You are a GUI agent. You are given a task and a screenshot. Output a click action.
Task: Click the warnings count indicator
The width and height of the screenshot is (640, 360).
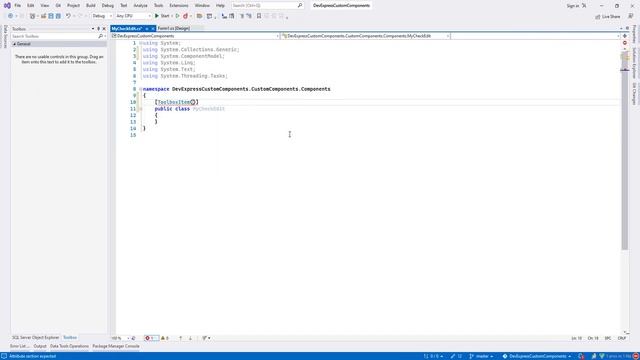[x=165, y=338]
